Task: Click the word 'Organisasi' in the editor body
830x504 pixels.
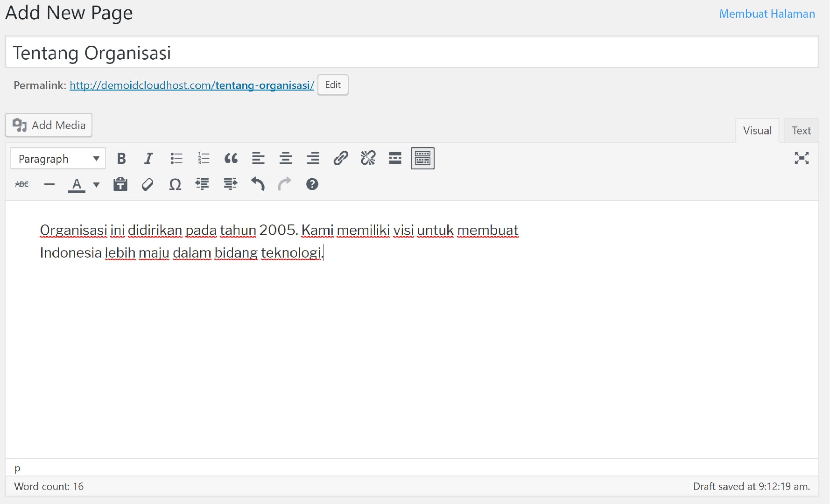Action: point(73,231)
